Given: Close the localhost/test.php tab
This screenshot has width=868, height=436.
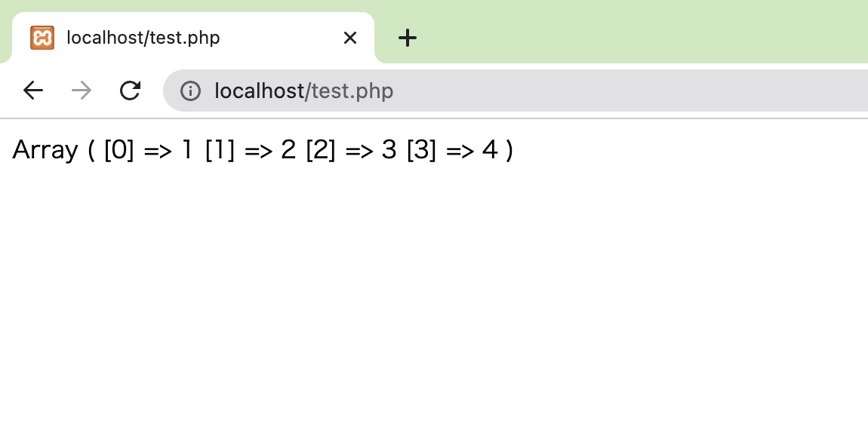Looking at the screenshot, I should (x=349, y=37).
